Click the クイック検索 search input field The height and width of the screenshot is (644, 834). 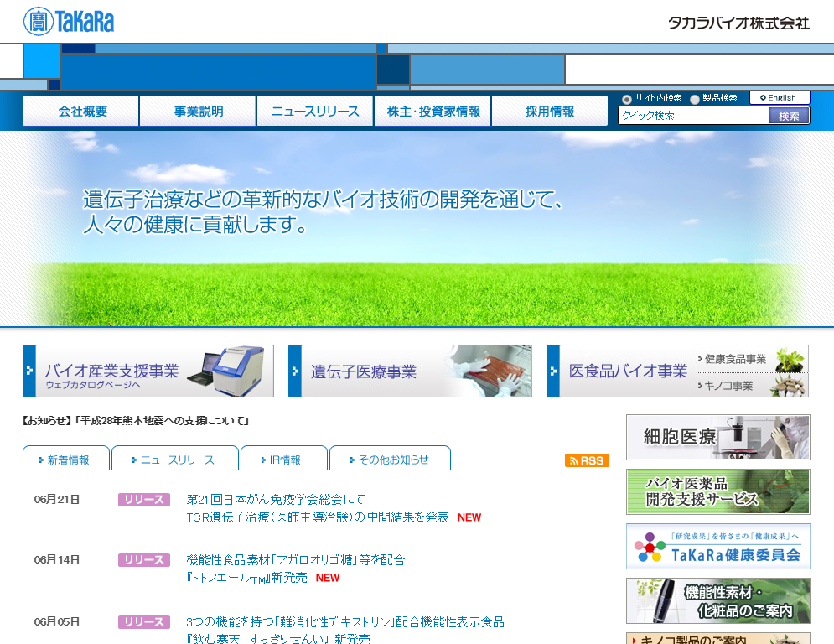tap(693, 116)
